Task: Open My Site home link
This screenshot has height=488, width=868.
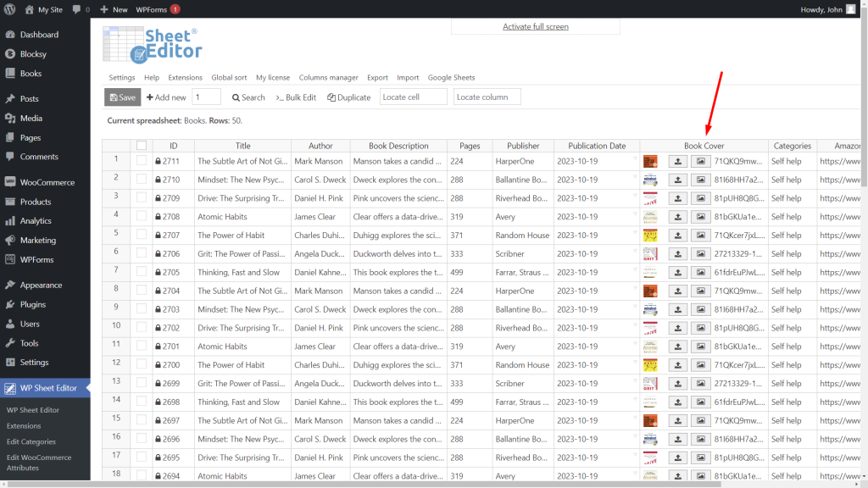Action: [44, 9]
